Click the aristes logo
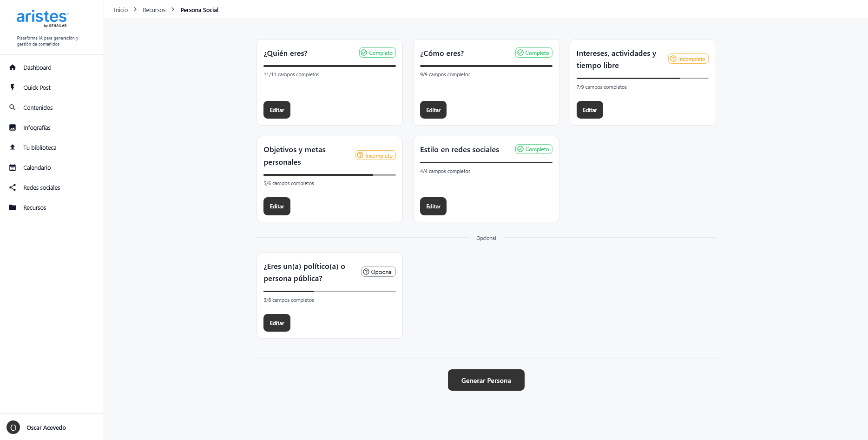Screen dimensions: 868x440 pos(43,18)
